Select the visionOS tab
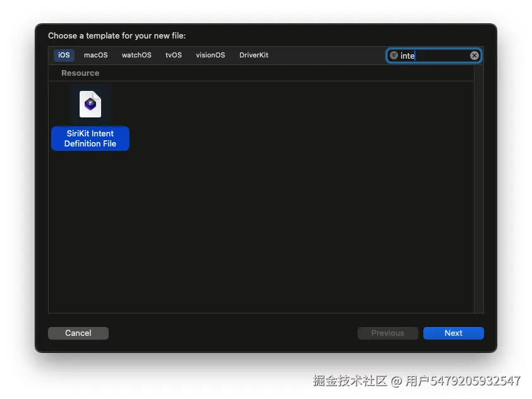 click(210, 55)
